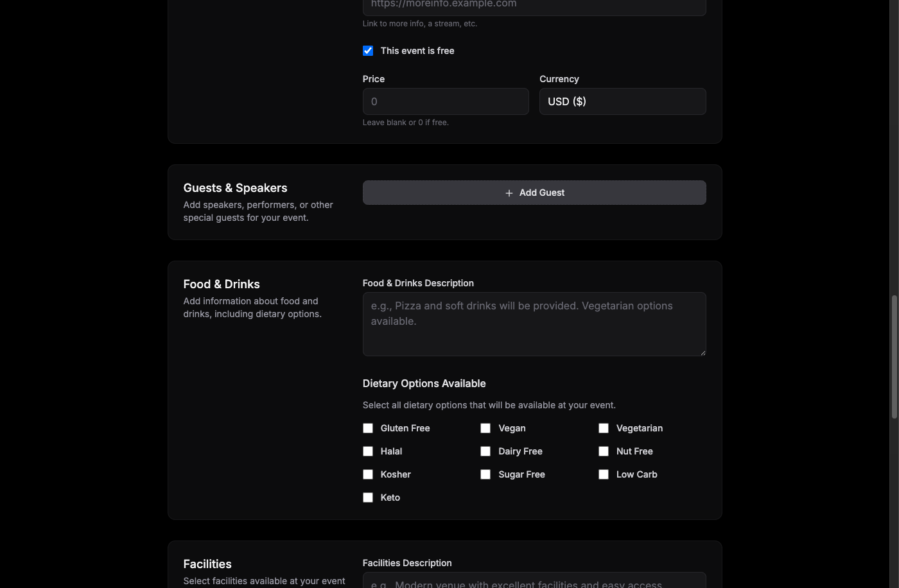Enable the Kosher dietary option
Screen dimensions: 899x588
[367, 474]
